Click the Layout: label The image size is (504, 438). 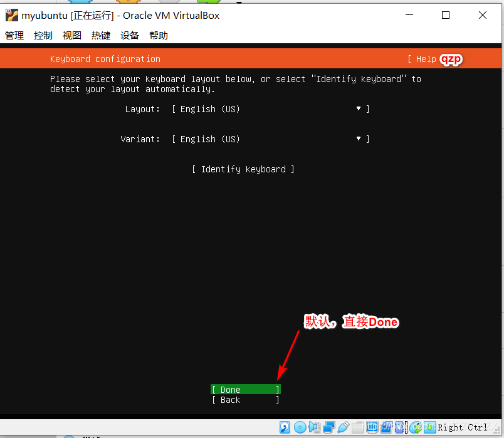click(x=142, y=109)
